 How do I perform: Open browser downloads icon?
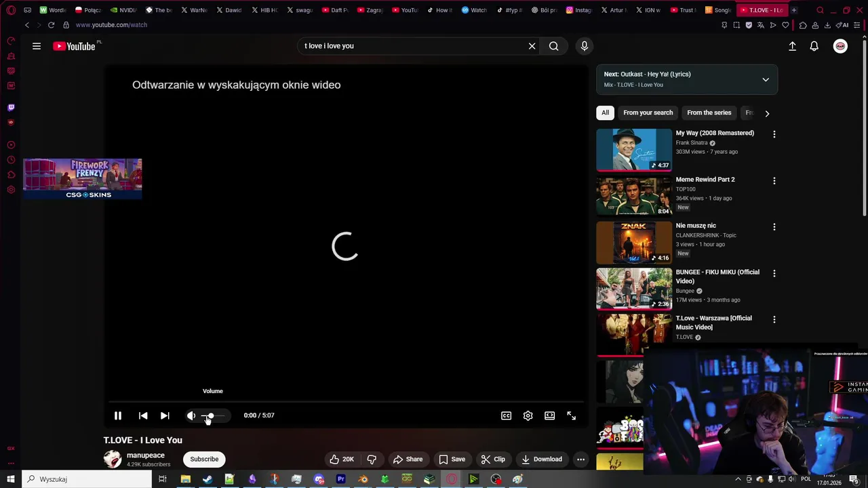(827, 25)
